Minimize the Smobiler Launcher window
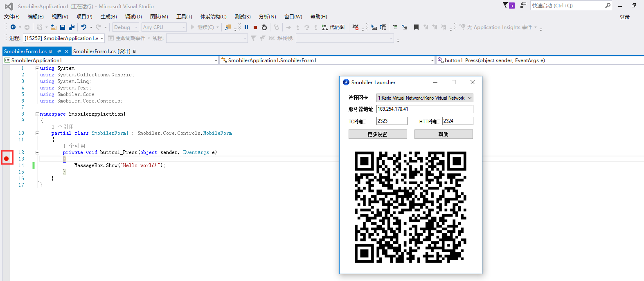644x281 pixels. [x=435, y=83]
